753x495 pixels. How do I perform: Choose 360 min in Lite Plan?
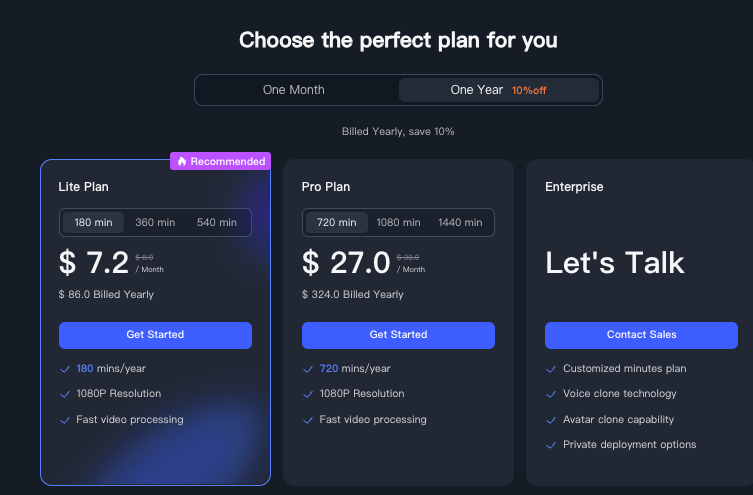[x=155, y=222]
